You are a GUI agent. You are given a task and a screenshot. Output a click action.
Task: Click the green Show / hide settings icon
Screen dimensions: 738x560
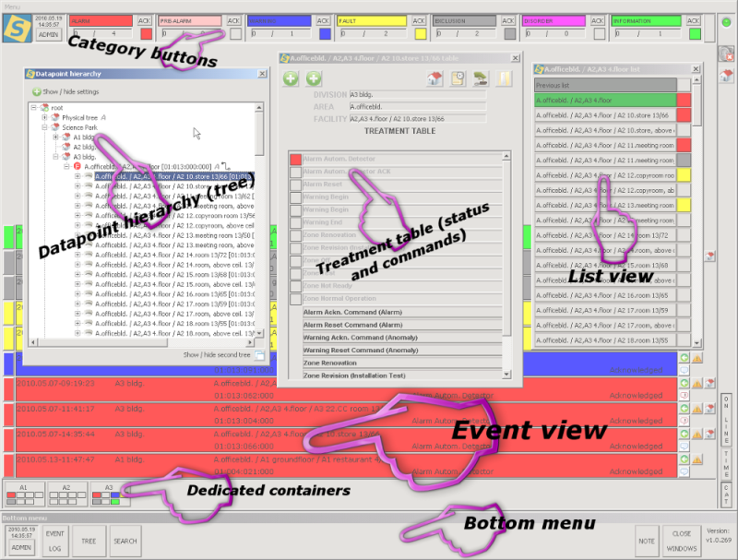(x=36, y=91)
